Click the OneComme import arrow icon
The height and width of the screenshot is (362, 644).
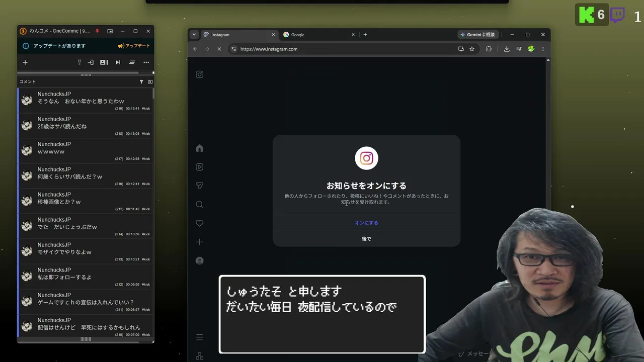(91, 62)
